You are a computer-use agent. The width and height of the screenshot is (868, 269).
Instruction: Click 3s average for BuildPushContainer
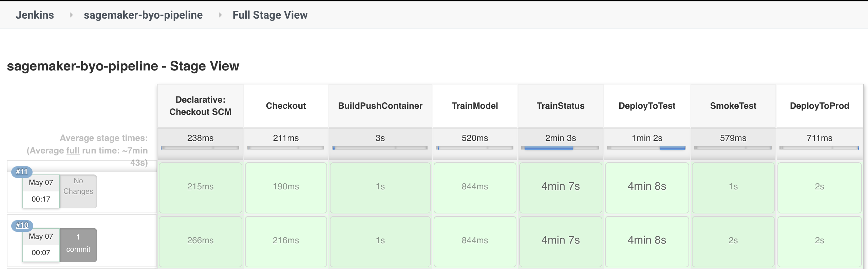(380, 138)
